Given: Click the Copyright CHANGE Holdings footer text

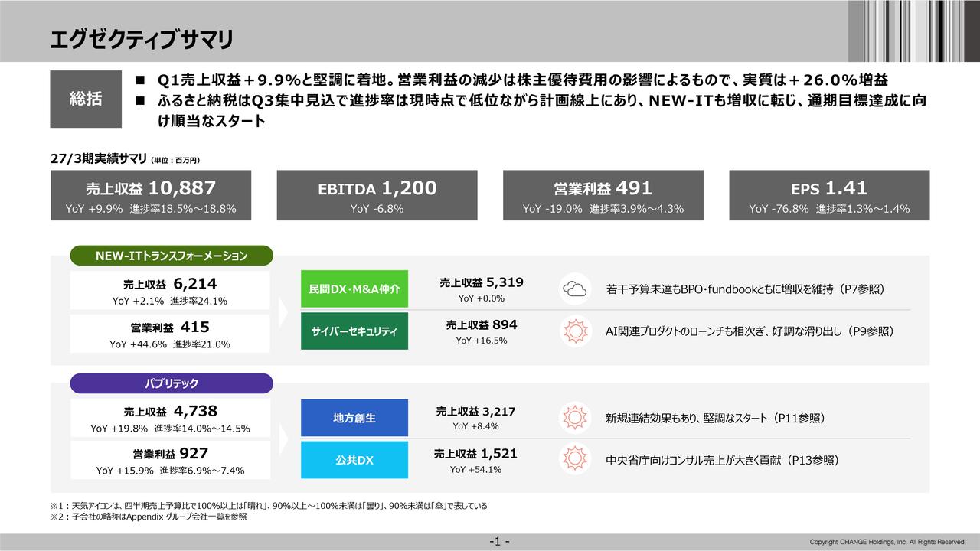Looking at the screenshot, I should 887,543.
